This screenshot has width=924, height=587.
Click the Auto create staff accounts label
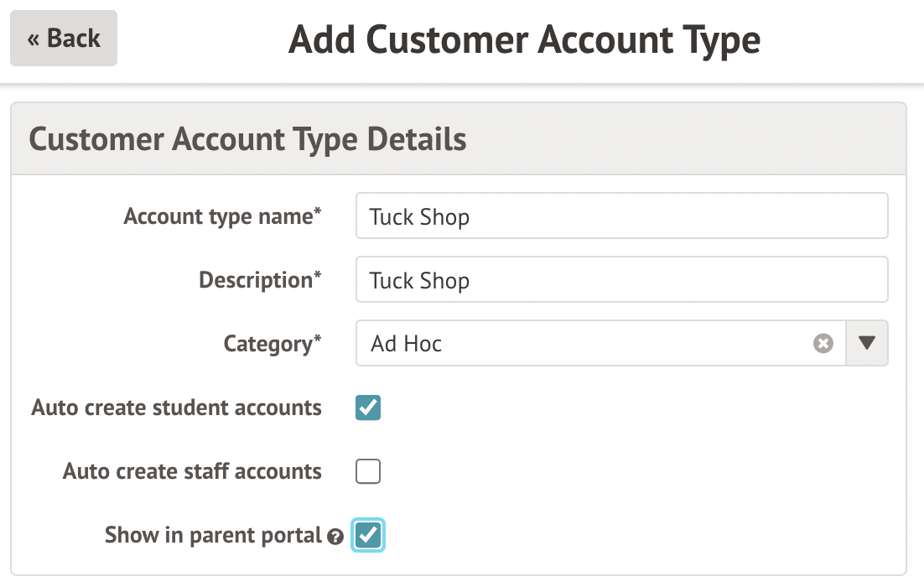pyautogui.click(x=192, y=471)
